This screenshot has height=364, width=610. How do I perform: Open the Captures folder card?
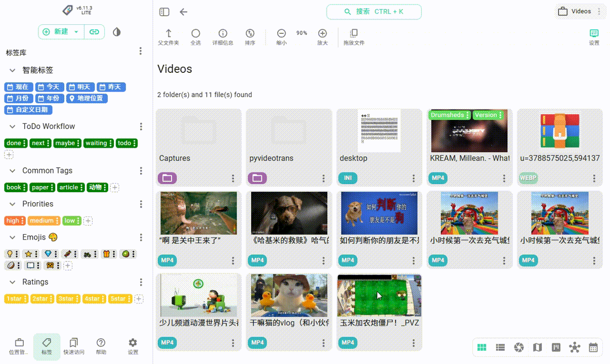[x=199, y=148]
